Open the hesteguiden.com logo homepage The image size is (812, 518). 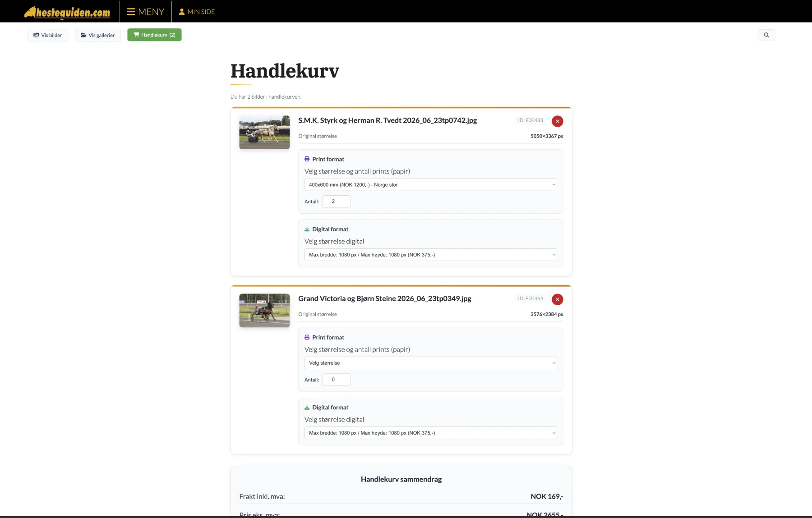[67, 12]
